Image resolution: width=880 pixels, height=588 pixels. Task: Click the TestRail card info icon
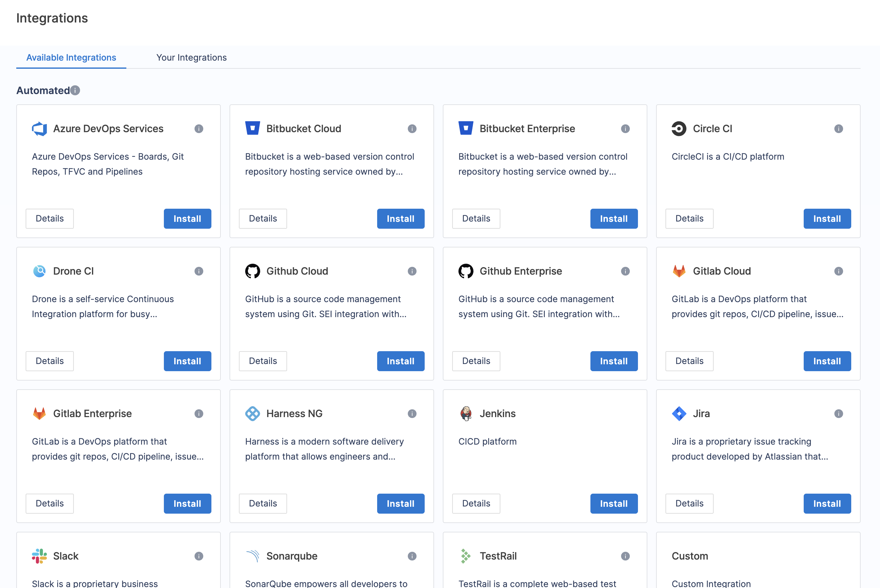point(625,556)
